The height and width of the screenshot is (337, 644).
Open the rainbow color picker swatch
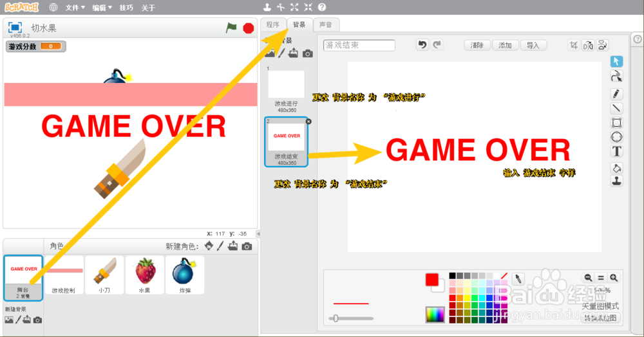tap(435, 314)
